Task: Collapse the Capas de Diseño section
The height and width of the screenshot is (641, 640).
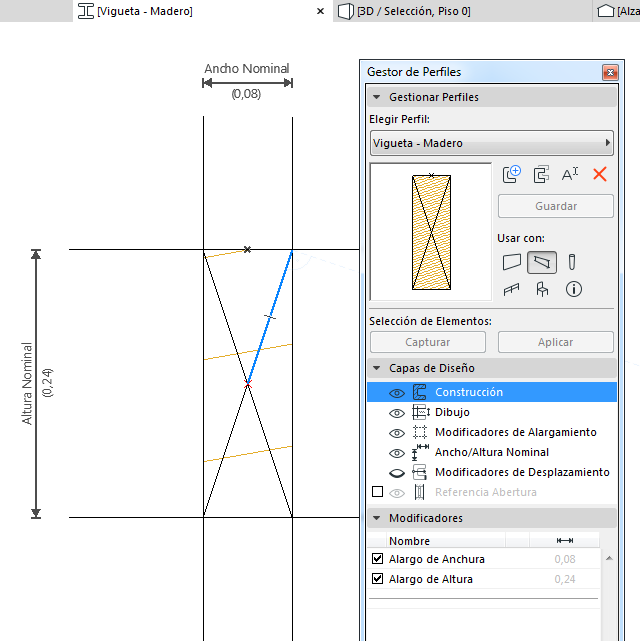Action: pos(376,368)
